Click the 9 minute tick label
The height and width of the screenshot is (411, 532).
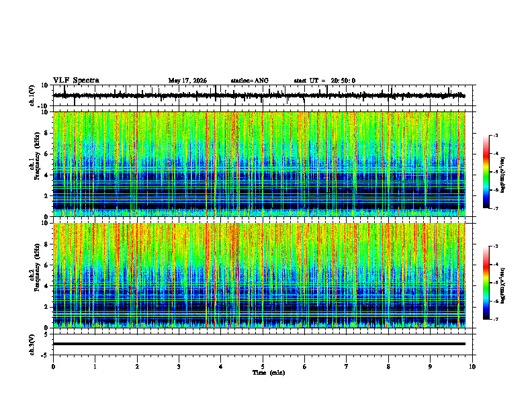coord(430,367)
